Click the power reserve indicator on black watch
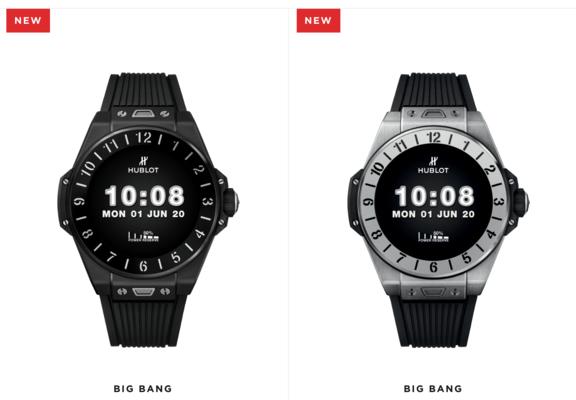 pyautogui.click(x=143, y=236)
